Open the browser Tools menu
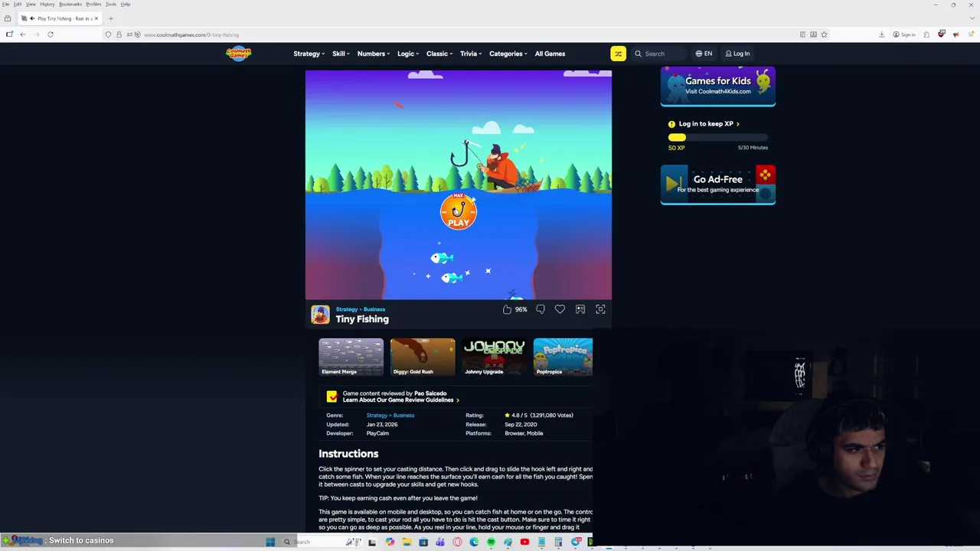The width and height of the screenshot is (980, 551). pyautogui.click(x=111, y=4)
